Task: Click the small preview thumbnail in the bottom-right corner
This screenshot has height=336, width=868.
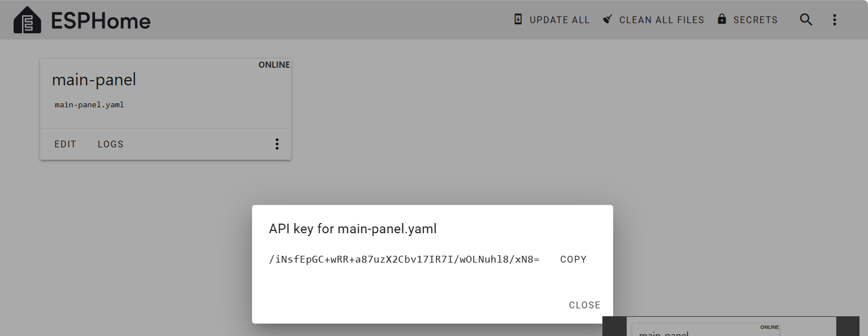Action: 731,326
